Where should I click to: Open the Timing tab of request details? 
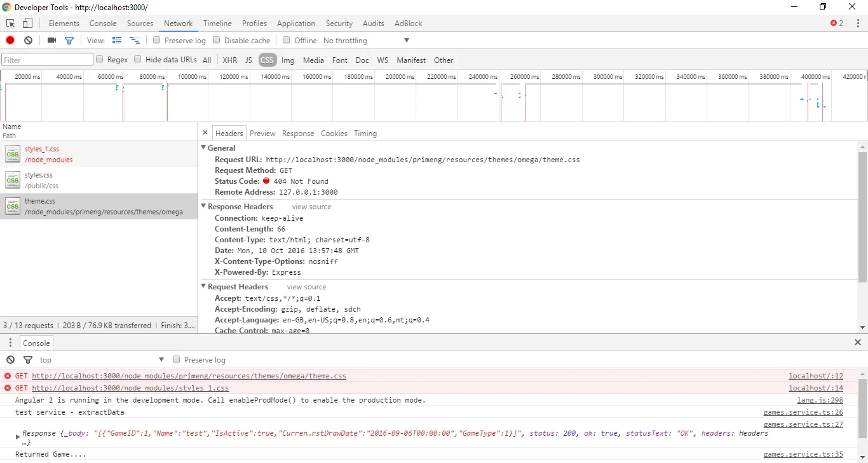click(x=365, y=134)
